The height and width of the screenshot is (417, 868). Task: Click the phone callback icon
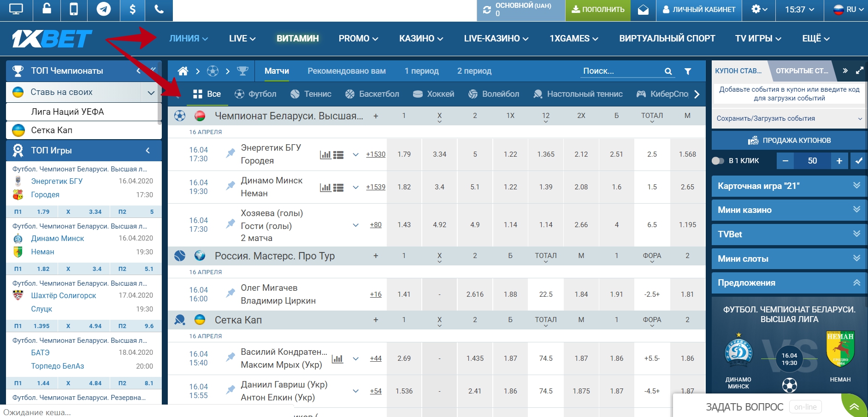pos(159,9)
